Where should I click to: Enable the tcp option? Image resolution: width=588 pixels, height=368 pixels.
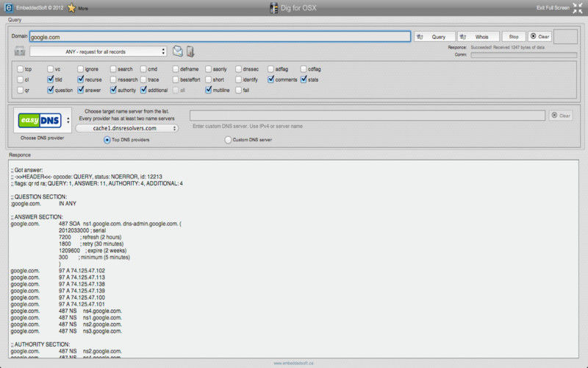pyautogui.click(x=21, y=69)
